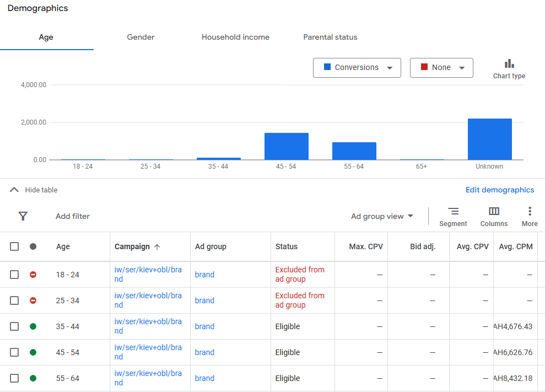Click the 45 - 54 bar in the chart
This screenshot has width=545, height=392.
[x=287, y=147]
